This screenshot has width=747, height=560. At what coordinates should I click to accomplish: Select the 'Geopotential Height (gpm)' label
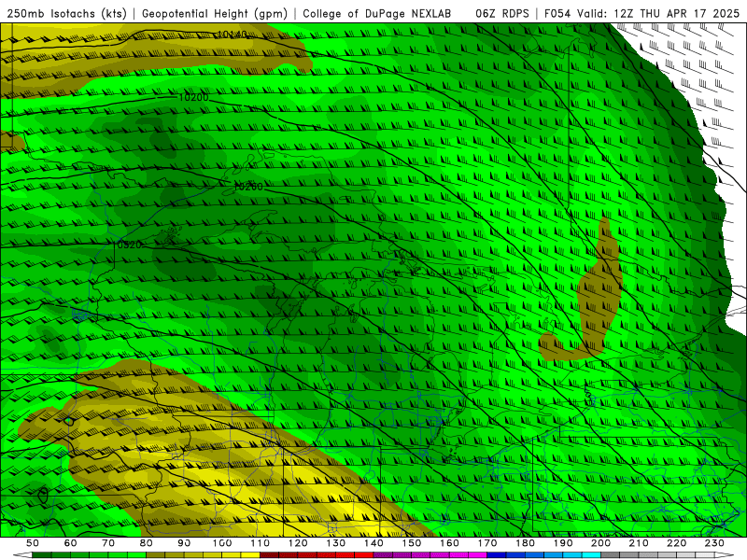[x=215, y=13]
